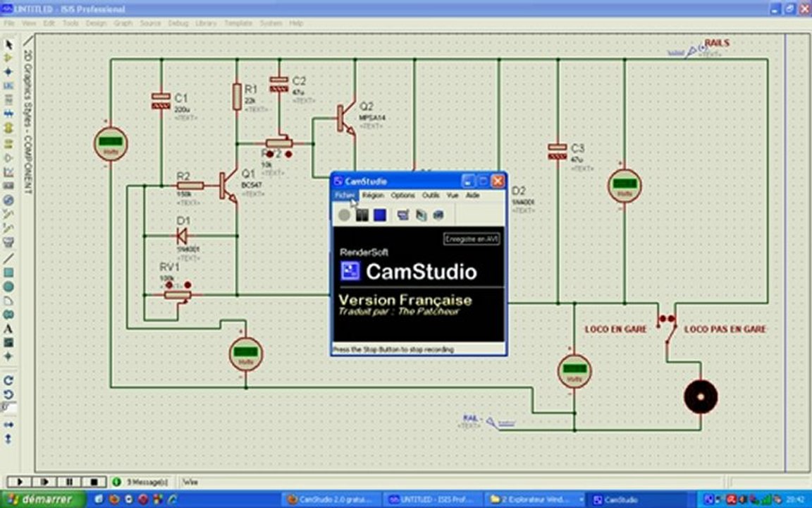Open the Outils menu in CamStudio
Viewport: 812px width, 508px height.
[x=431, y=195]
